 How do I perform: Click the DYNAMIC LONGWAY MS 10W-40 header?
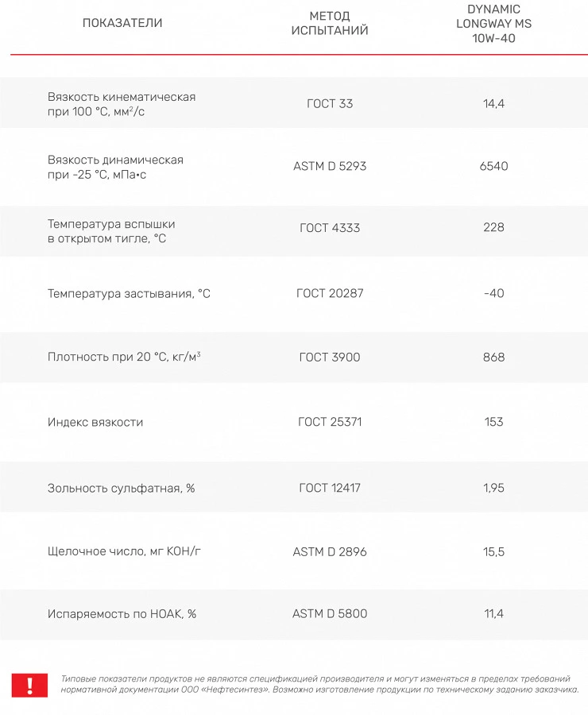tap(493, 24)
